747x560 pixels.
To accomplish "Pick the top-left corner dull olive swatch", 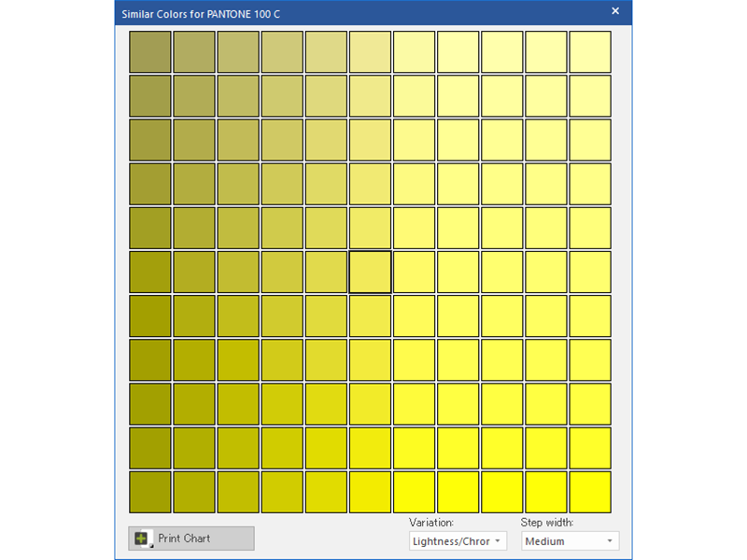I will (150, 52).
